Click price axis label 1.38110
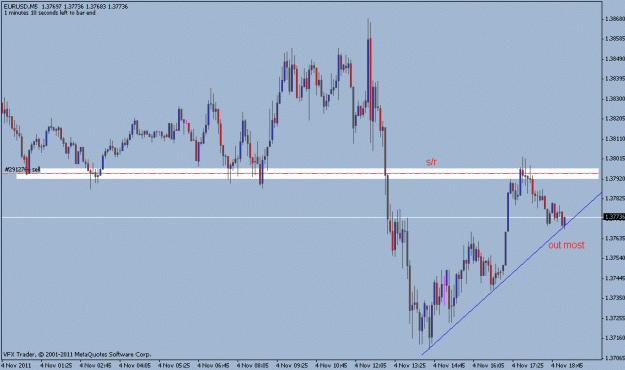The height and width of the screenshot is (370, 625). pyautogui.click(x=614, y=138)
